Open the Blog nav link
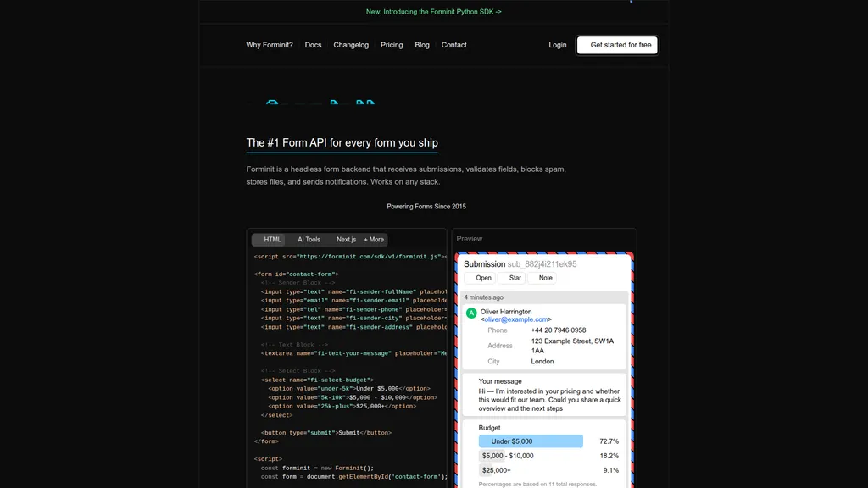 pyautogui.click(x=422, y=45)
